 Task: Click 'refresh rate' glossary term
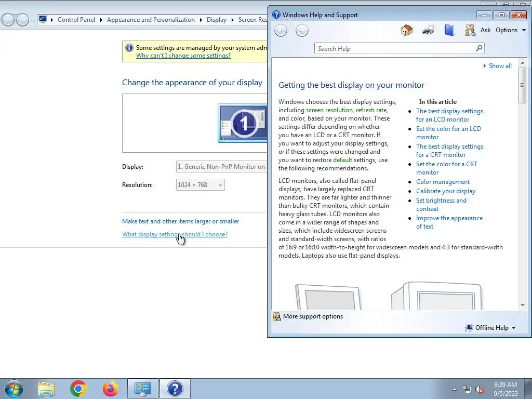click(371, 110)
